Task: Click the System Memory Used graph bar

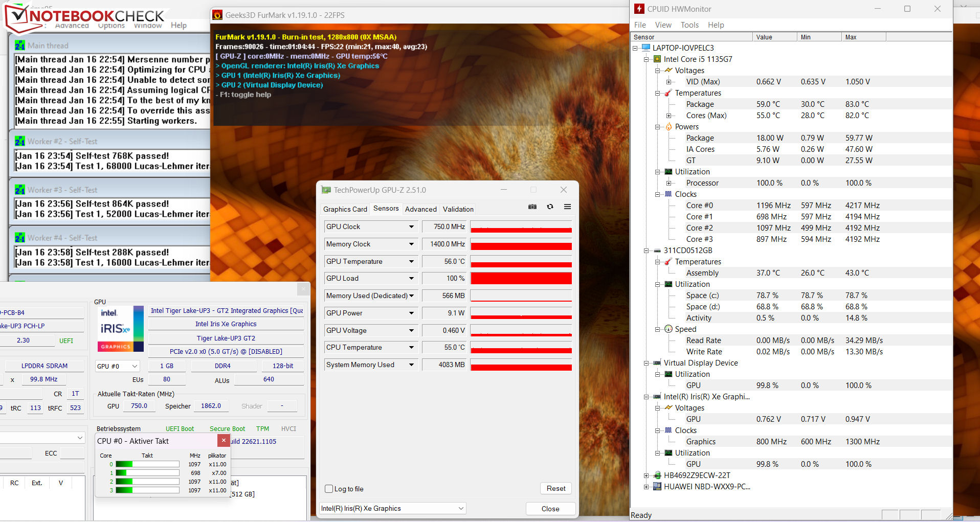Action: 521,365
